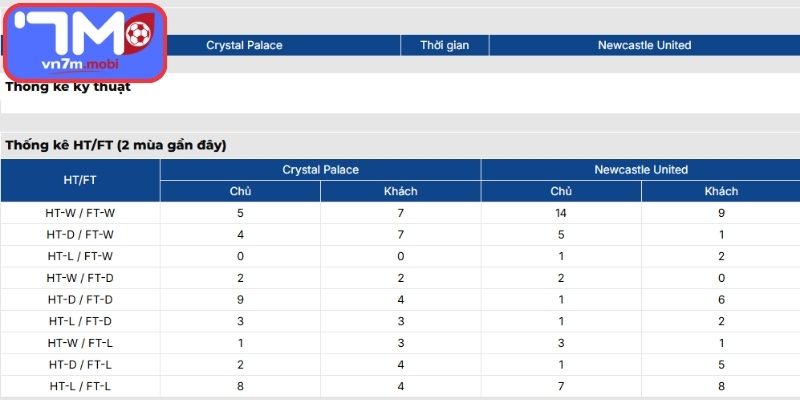
Task: Select the Crystal Palace table column header
Action: pos(320,170)
